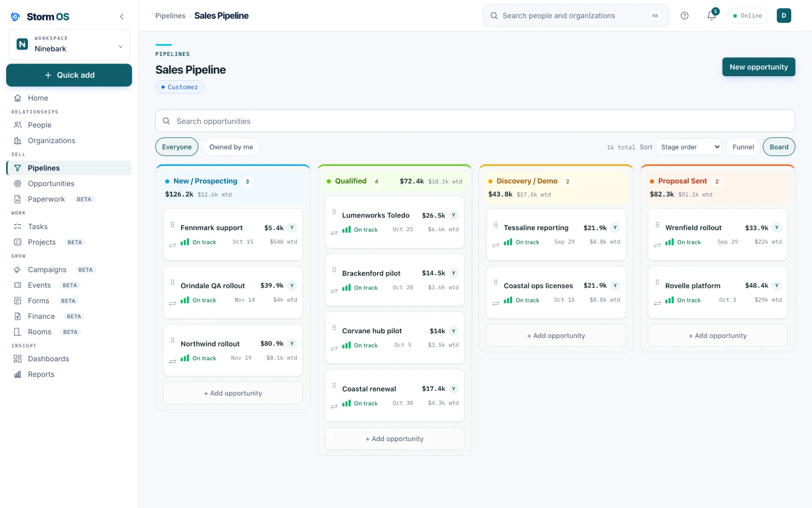Click the Pipelines breadcrumb link
Viewport: 812px width, 508px height.
pos(170,16)
